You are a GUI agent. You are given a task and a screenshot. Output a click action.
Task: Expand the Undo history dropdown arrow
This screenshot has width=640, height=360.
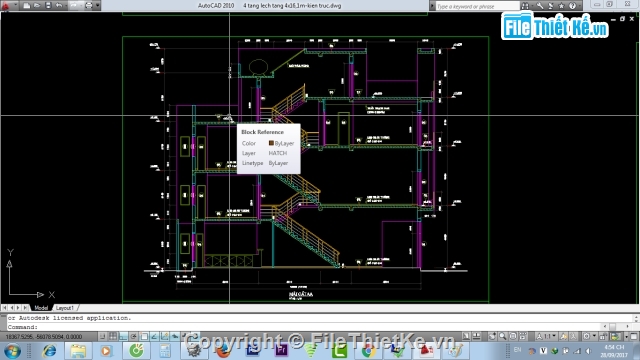pos(66,5)
